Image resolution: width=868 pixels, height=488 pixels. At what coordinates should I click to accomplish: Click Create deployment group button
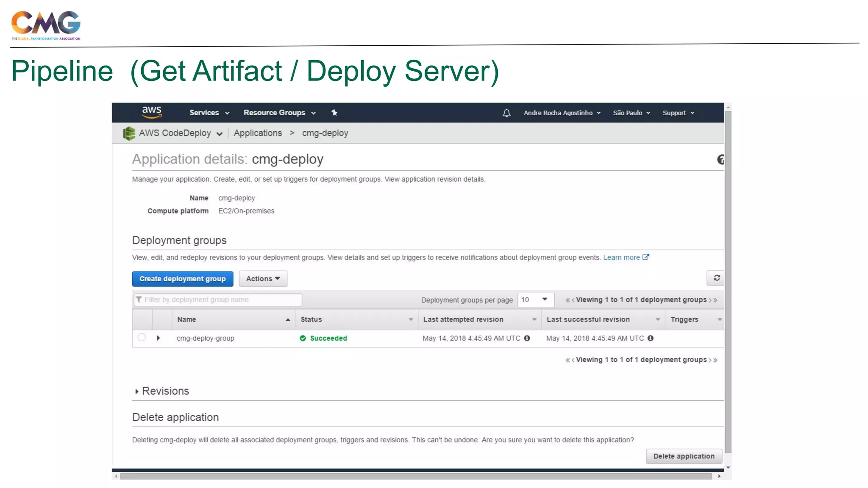coord(183,279)
